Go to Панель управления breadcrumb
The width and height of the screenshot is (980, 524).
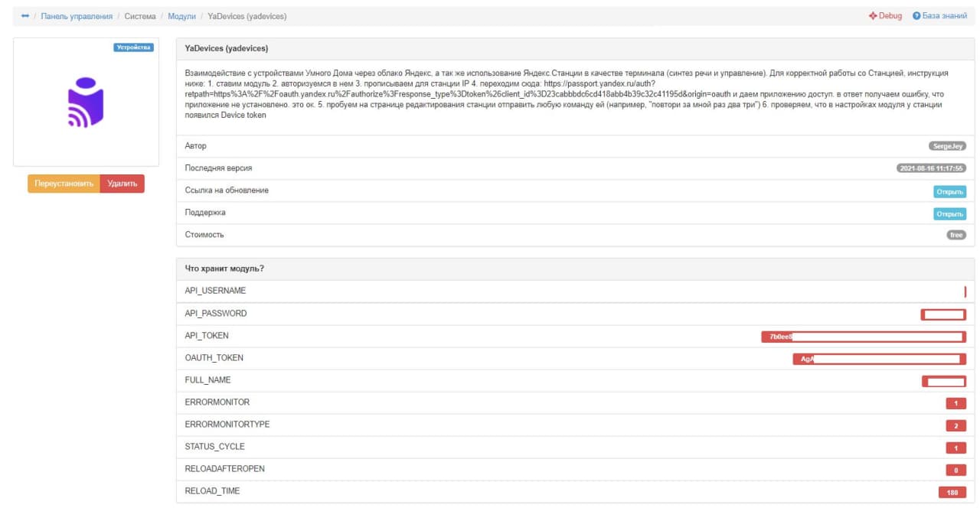click(77, 16)
